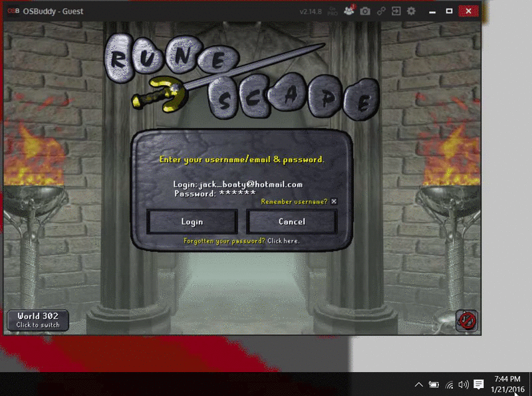Minimize the OSBuddy window
This screenshot has height=396, width=532.
(x=432, y=11)
